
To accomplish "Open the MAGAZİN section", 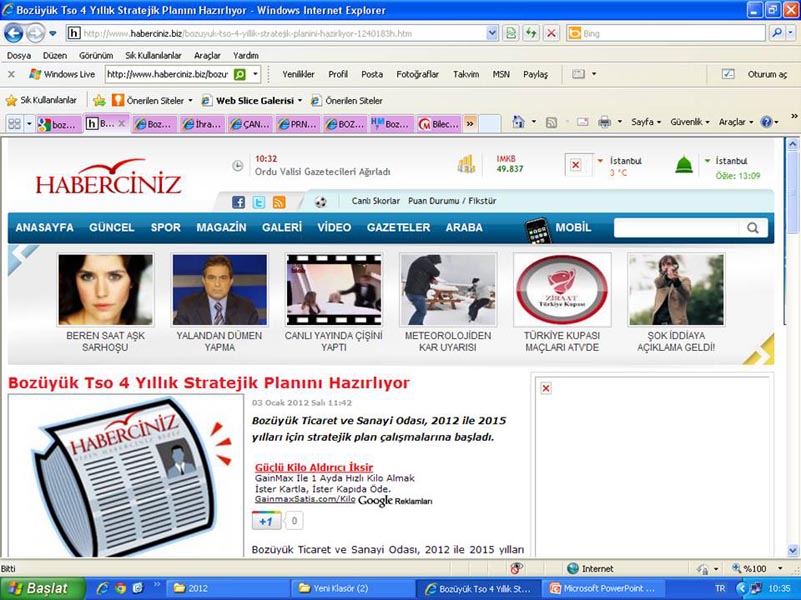I will 221,228.
